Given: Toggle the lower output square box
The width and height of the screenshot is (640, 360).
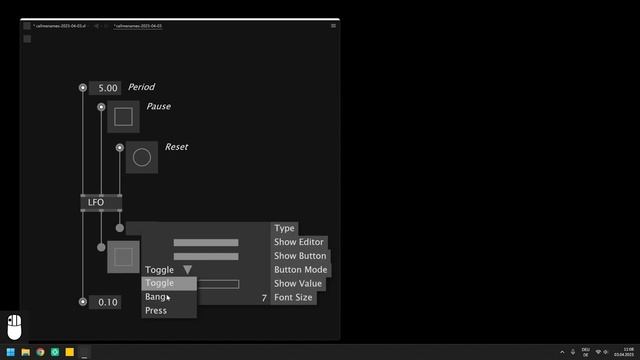Looking at the screenshot, I should 123,257.
